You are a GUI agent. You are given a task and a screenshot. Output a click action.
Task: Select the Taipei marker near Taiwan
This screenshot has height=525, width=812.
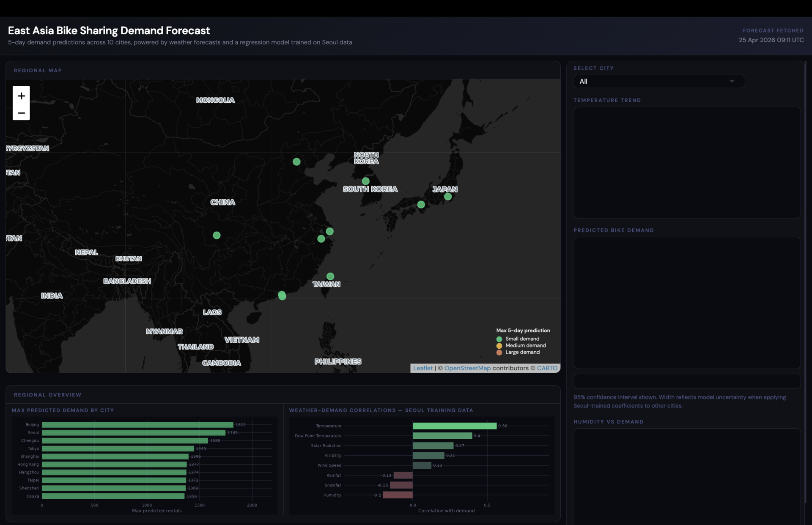point(330,277)
